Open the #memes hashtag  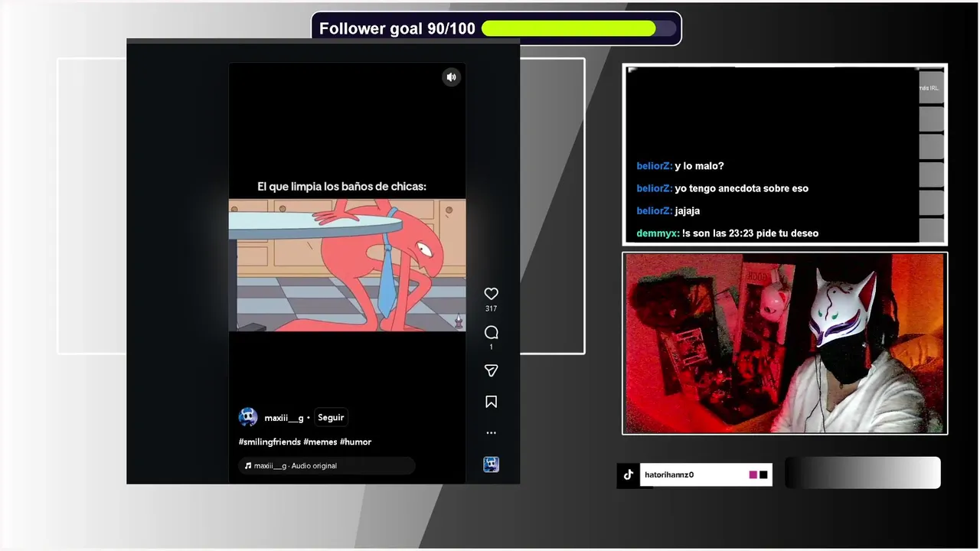click(x=320, y=442)
